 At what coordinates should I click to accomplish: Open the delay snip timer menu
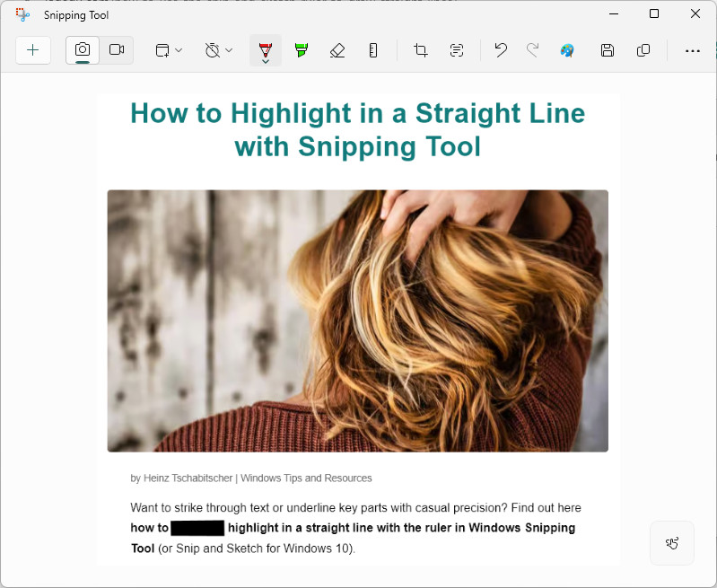click(213, 50)
